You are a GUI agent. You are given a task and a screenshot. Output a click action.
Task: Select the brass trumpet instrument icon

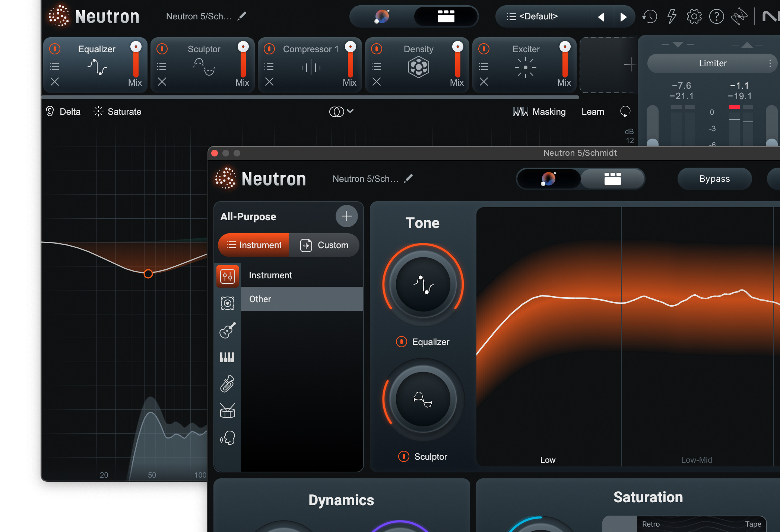tap(228, 384)
